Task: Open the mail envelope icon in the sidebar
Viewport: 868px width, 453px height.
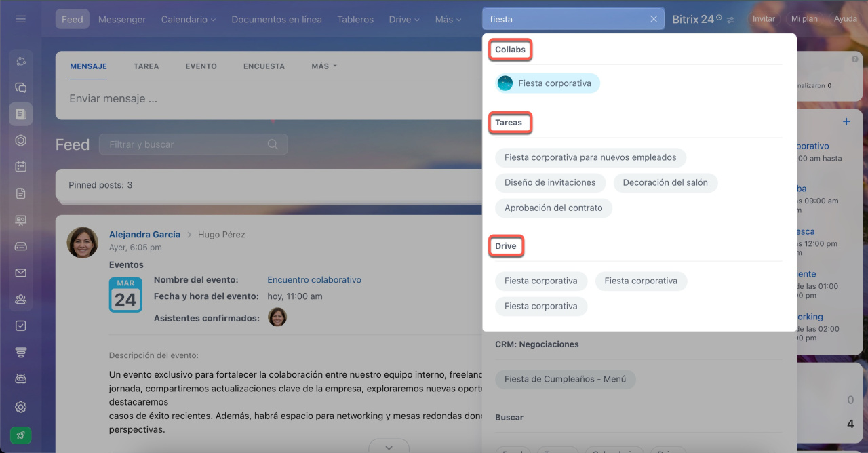Action: (x=21, y=273)
